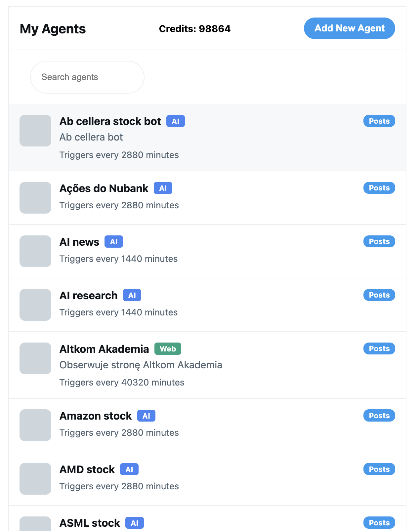Click the Ab cellera stock bot avatar
This screenshot has height=531, width=420.
(35, 130)
